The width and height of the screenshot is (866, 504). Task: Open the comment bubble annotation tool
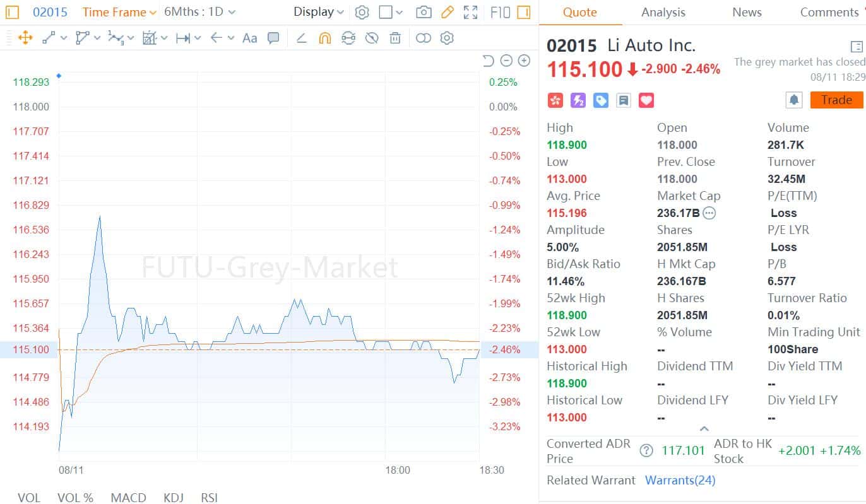coord(273,38)
